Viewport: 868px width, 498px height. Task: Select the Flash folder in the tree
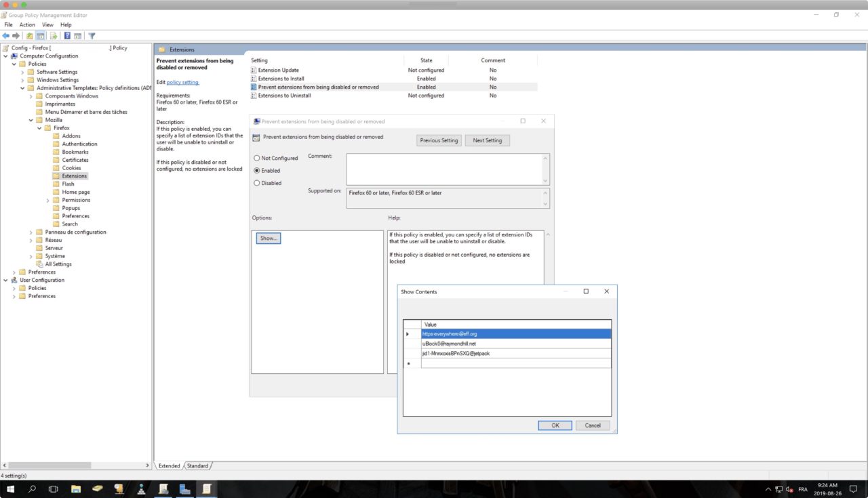[68, 184]
